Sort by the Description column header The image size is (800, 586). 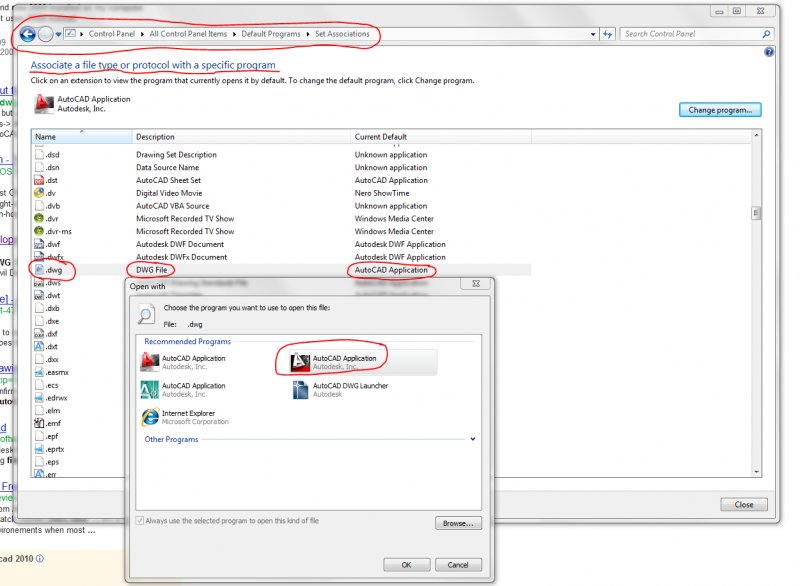point(241,137)
